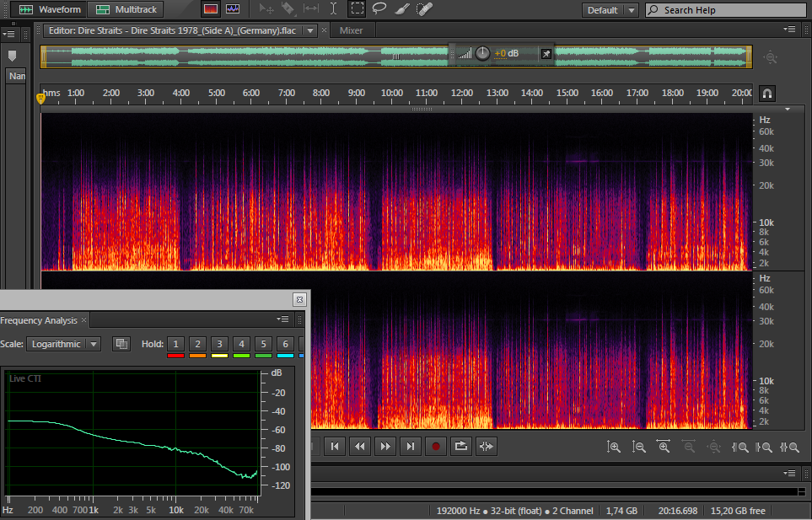Click Zoom Out Amplitude icon
The width and height of the screenshot is (812, 520).
[638, 447]
